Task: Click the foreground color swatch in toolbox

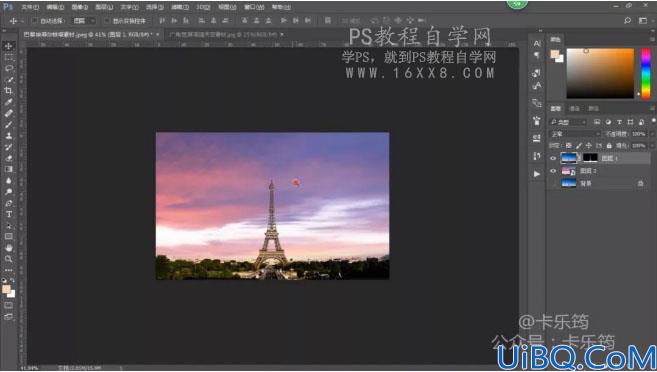Action: click(6, 289)
